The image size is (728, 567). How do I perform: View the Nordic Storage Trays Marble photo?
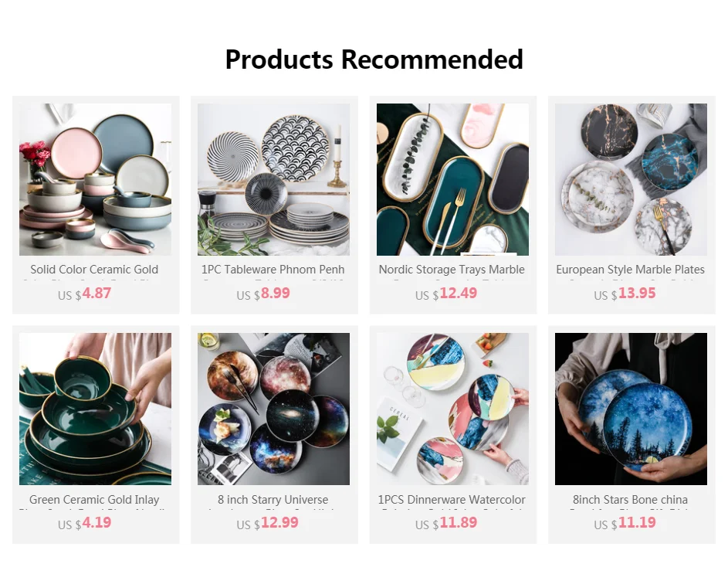tap(452, 179)
